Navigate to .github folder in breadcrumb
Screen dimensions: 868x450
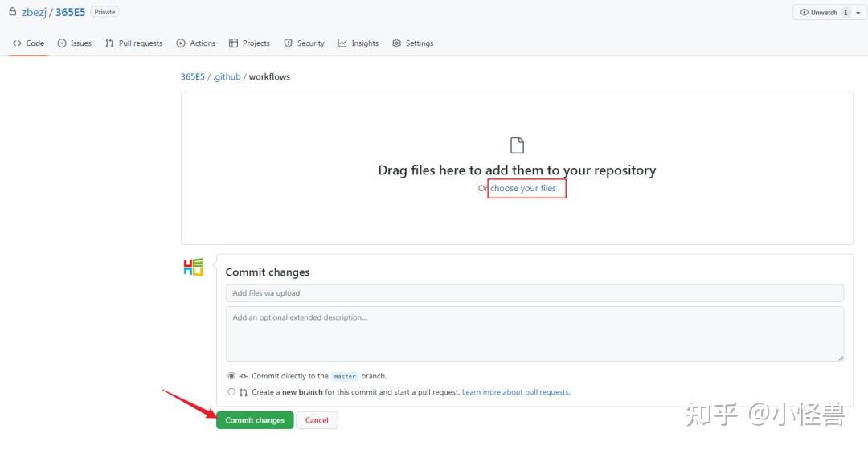pyautogui.click(x=227, y=76)
